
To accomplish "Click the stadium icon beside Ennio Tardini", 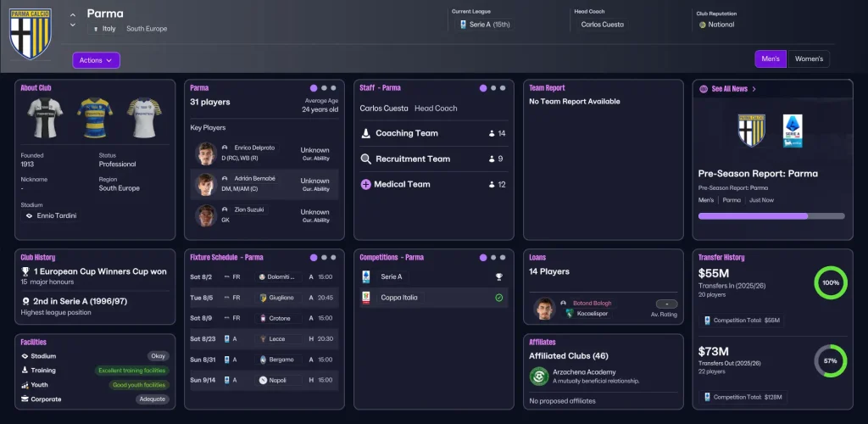I will point(30,215).
